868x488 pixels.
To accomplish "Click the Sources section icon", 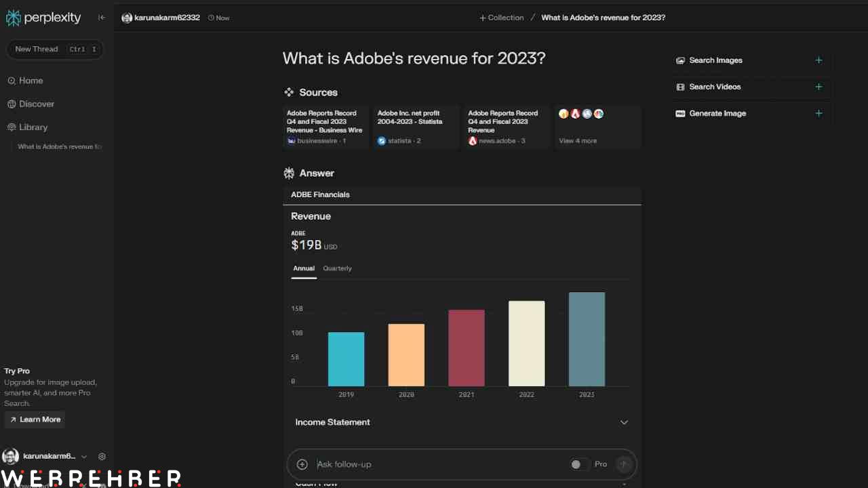I will click(x=289, y=92).
